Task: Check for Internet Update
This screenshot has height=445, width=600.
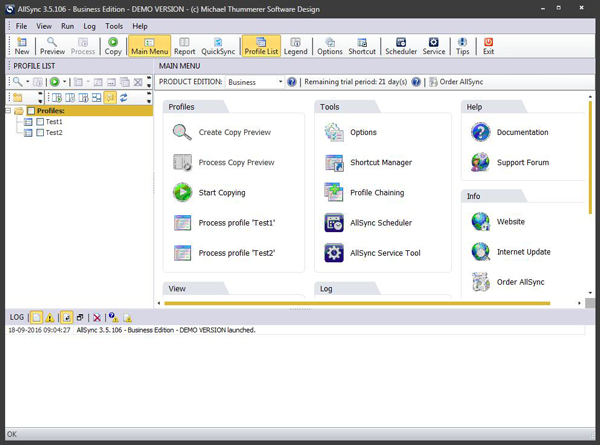Action: pyautogui.click(x=511, y=252)
